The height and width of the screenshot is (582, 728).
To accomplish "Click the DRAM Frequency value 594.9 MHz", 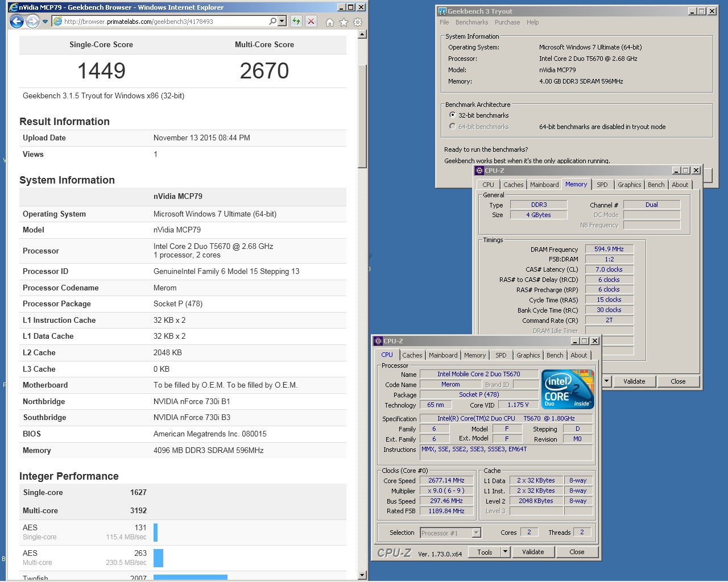I will (x=609, y=249).
